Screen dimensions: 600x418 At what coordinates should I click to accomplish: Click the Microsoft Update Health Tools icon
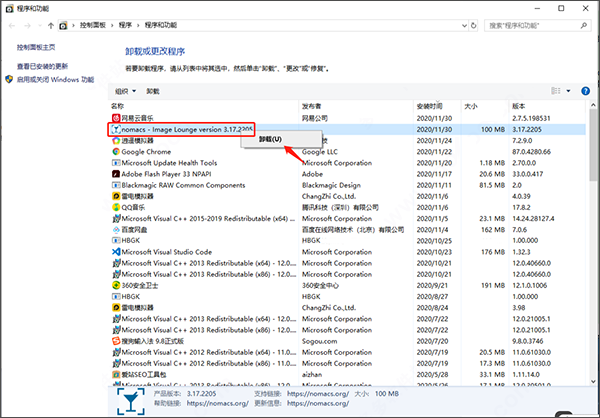pos(116,163)
